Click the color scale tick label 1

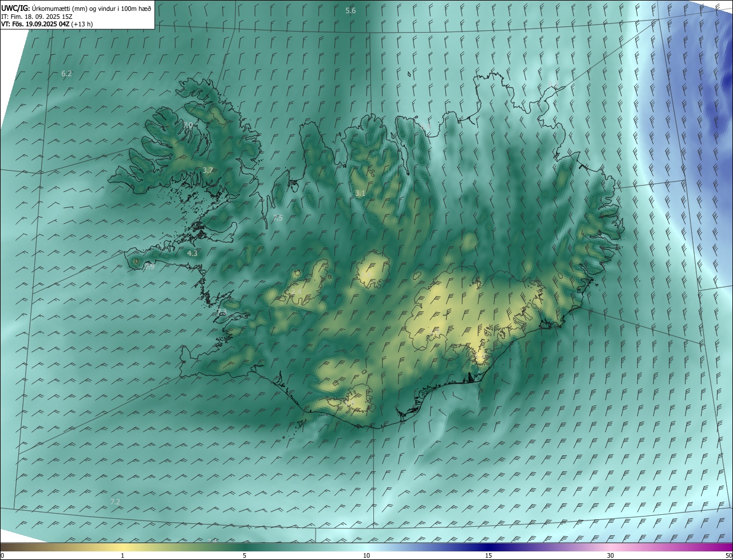pyautogui.click(x=123, y=556)
